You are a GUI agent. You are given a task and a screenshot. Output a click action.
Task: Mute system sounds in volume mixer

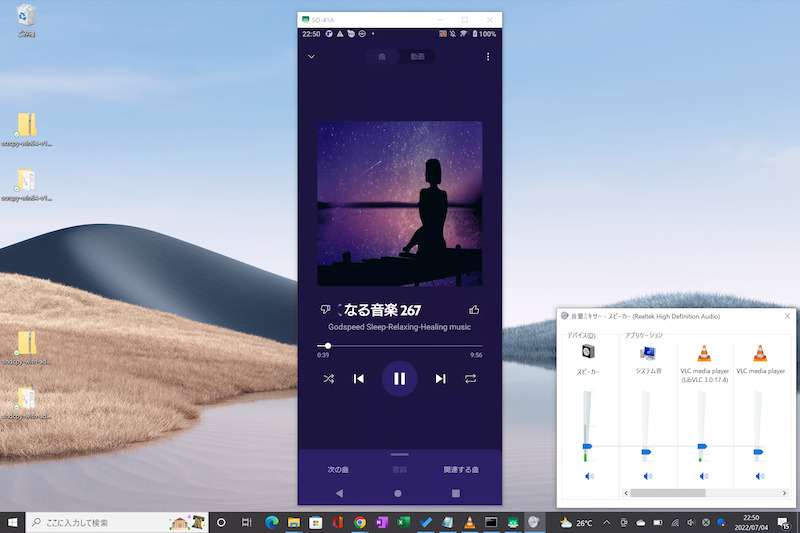tap(647, 476)
